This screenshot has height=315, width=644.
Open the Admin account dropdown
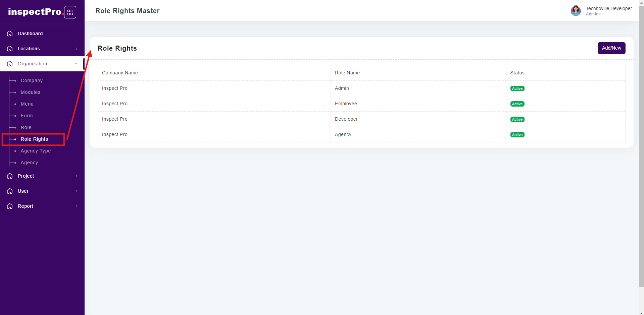coord(593,14)
